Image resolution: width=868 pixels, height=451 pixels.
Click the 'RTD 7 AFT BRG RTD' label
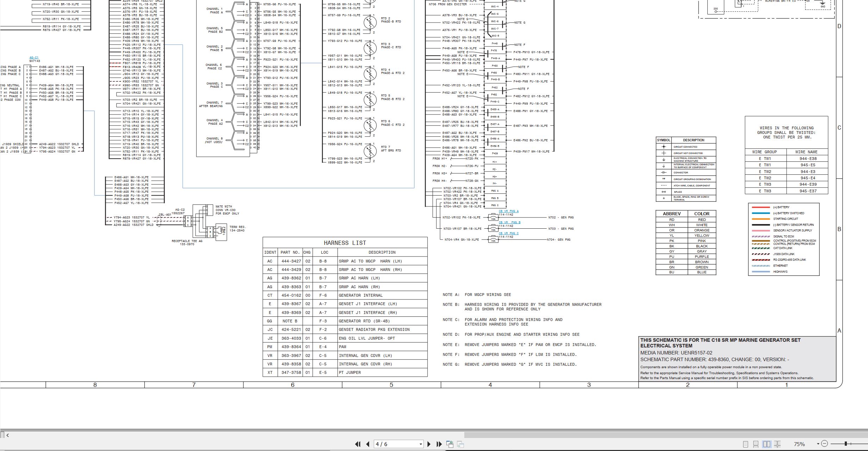click(x=391, y=149)
